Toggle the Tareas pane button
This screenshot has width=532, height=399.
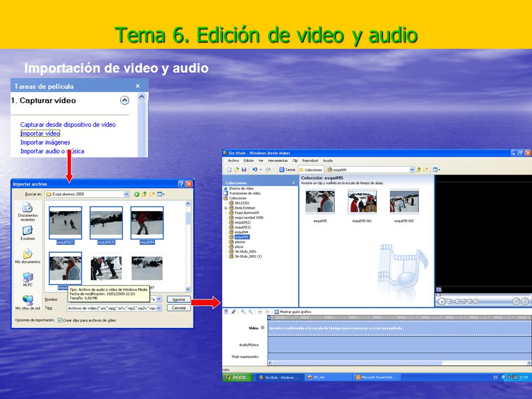(288, 170)
